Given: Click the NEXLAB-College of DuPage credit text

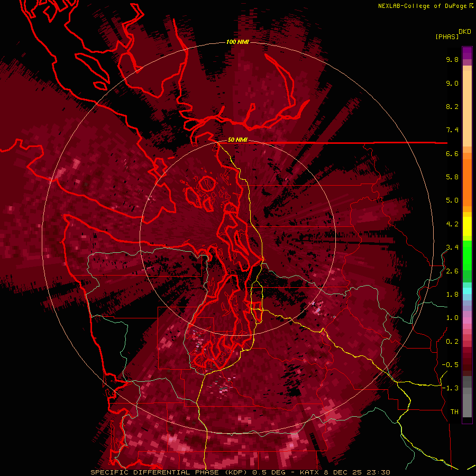Looking at the screenshot, I should click(422, 6).
